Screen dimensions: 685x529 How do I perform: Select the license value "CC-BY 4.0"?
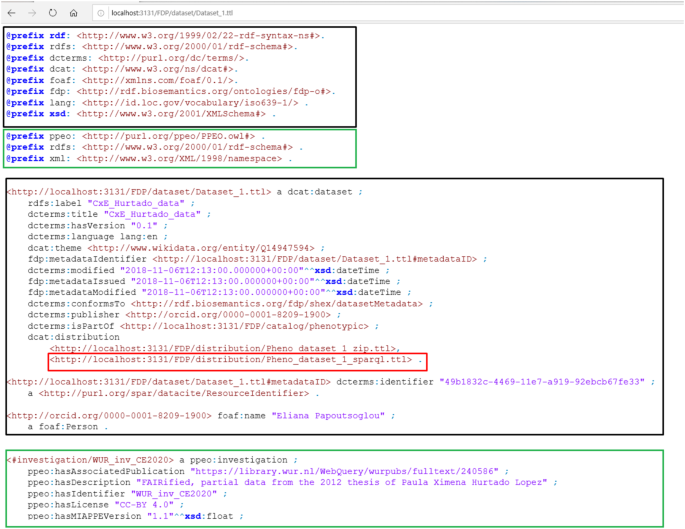(144, 505)
